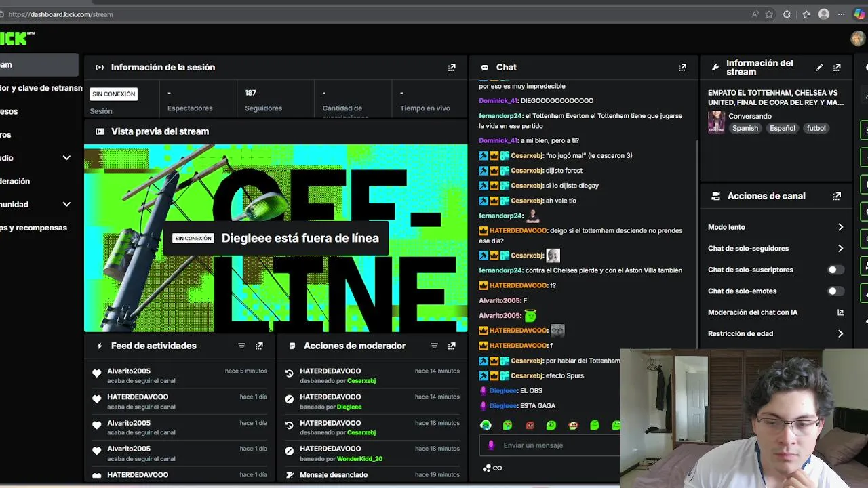Click 'Diegleee está fuera de línea' text
This screenshot has width=868, height=488.
pyautogui.click(x=300, y=239)
